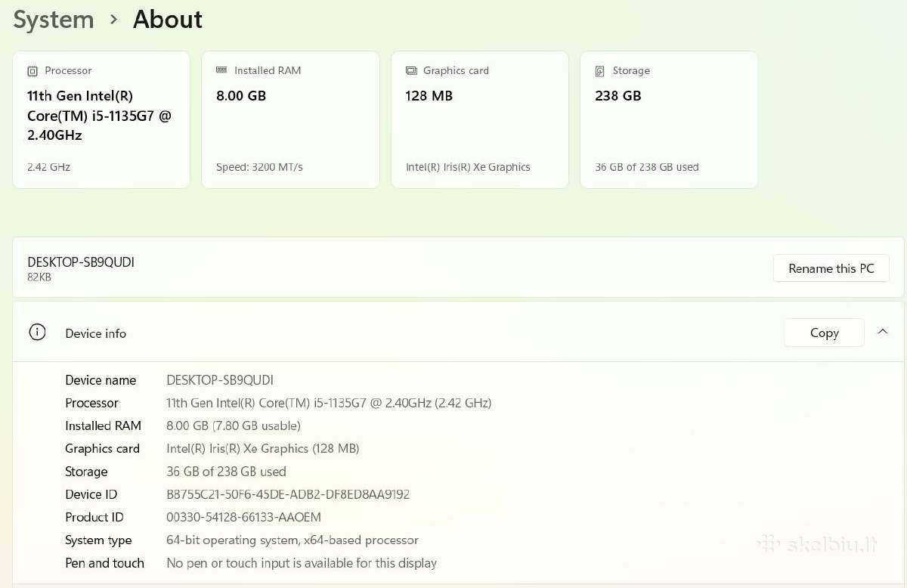Click the 2.42 GHz processor speed text
The image size is (907, 588).
tap(48, 167)
